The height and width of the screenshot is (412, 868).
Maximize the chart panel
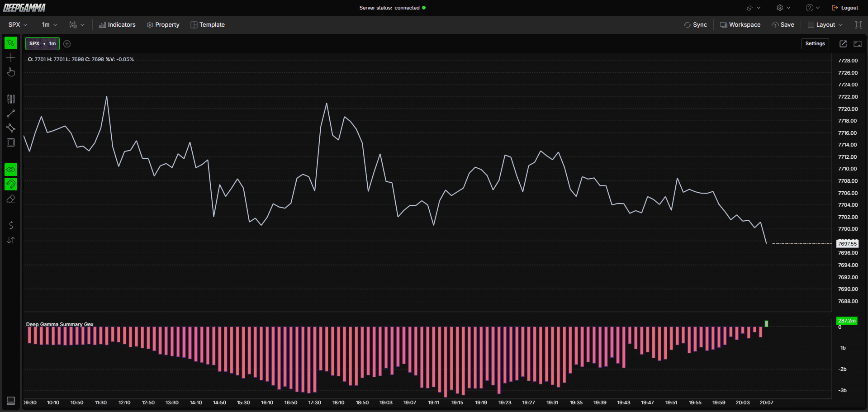(858, 44)
